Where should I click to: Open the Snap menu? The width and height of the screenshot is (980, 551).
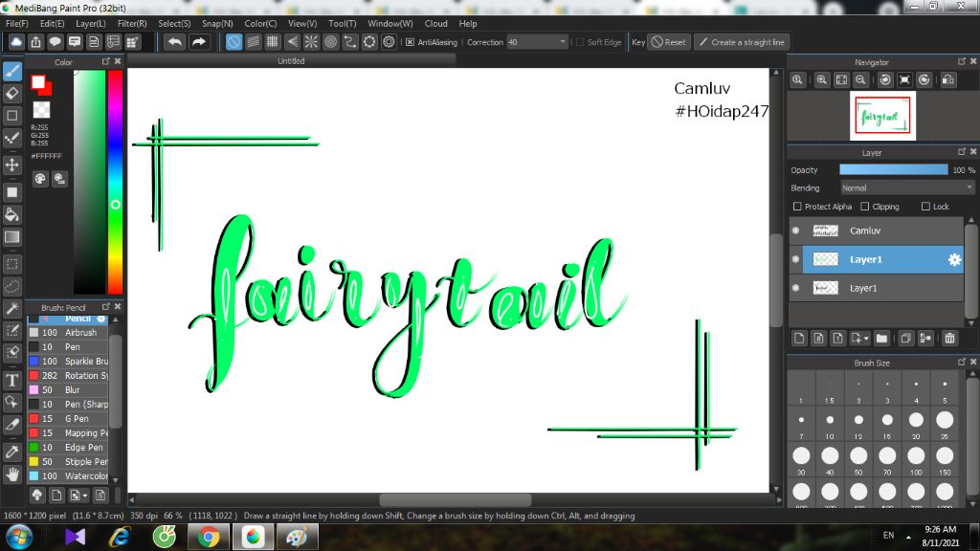[217, 24]
